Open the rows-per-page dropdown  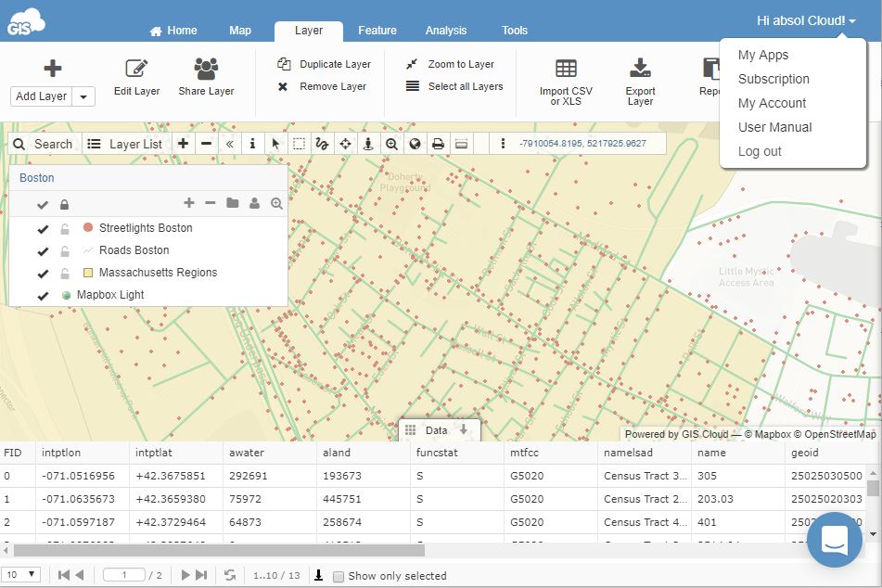pyautogui.click(x=20, y=574)
